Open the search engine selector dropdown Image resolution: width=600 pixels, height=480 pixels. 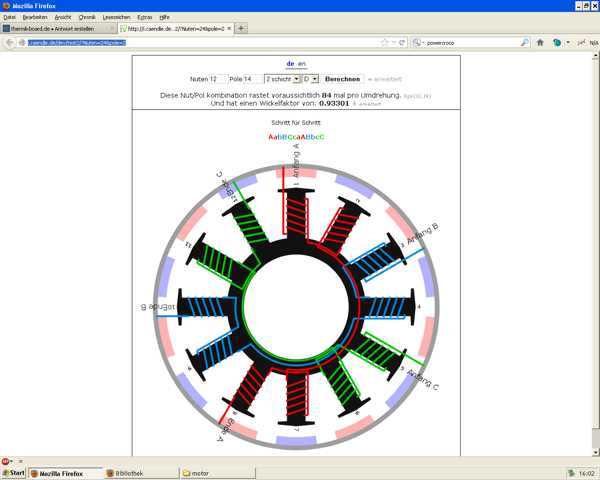[418, 43]
